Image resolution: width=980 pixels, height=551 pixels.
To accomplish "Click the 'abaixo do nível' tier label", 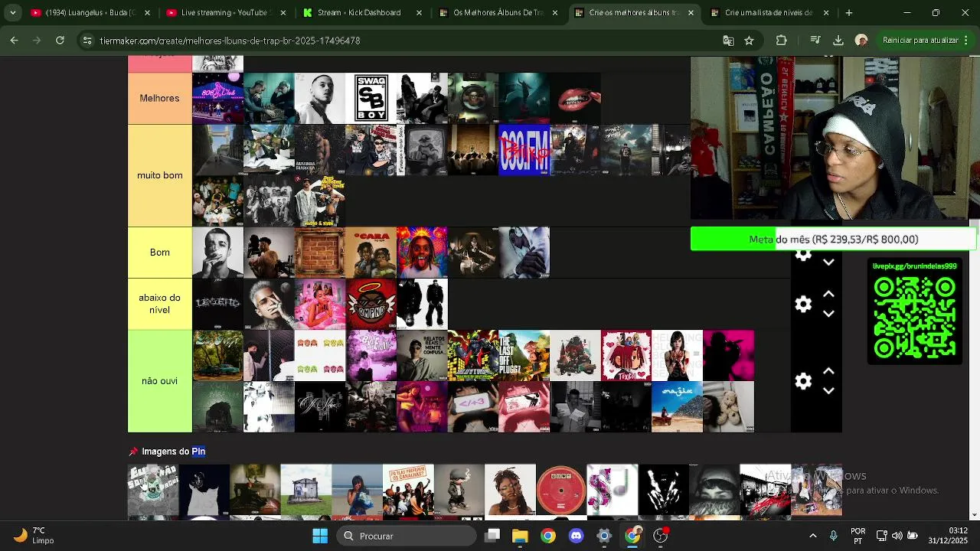I will pos(159,304).
